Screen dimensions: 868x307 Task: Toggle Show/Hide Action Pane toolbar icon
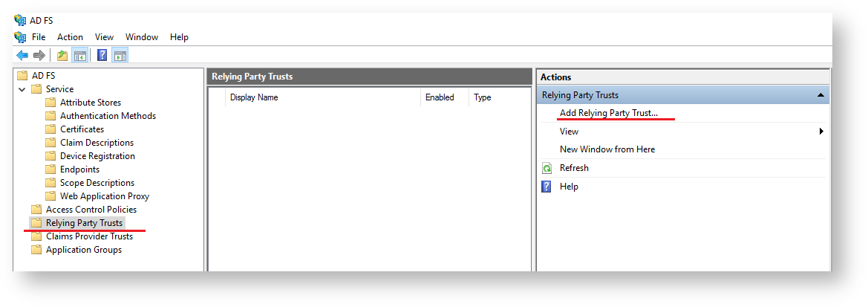pos(120,55)
